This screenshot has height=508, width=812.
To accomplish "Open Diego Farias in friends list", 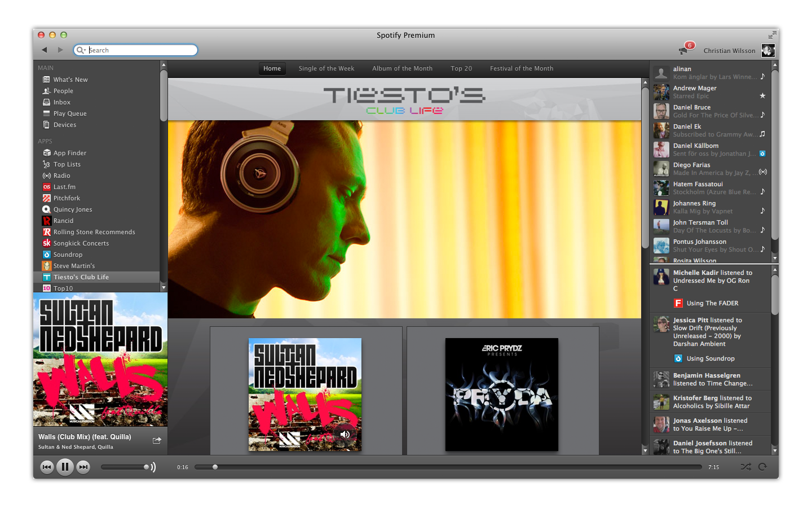I will pos(710,169).
